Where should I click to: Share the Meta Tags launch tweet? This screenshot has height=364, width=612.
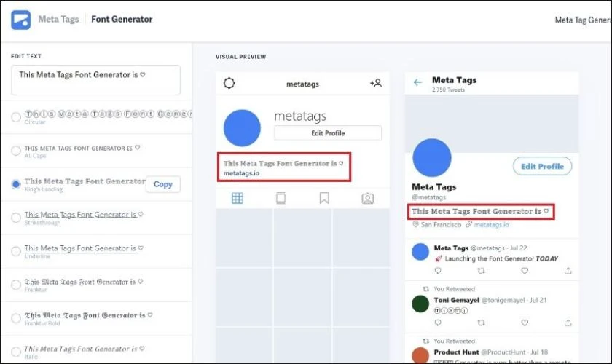point(568,270)
